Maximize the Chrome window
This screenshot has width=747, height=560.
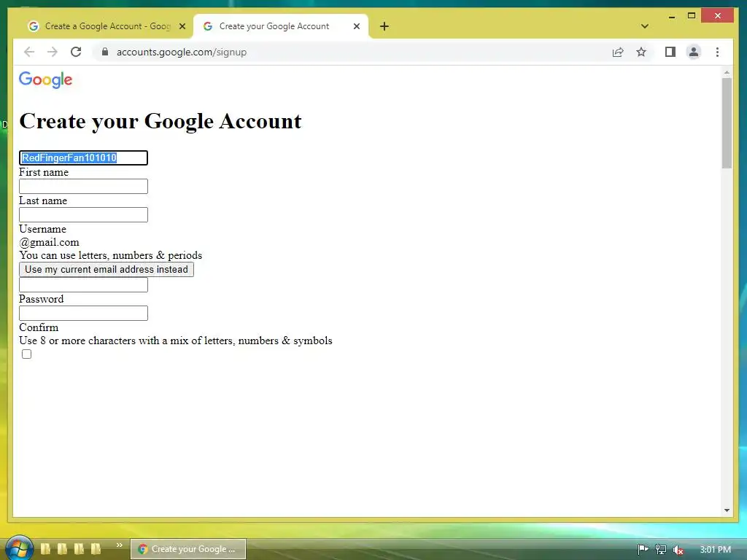[x=692, y=16]
